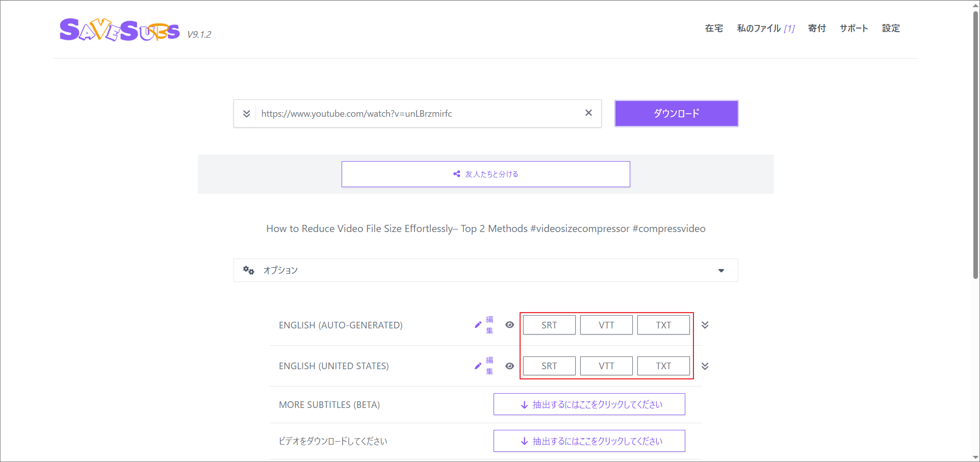980x462 pixels.
Task: Click the SaveSubs logo
Action: 119,29
